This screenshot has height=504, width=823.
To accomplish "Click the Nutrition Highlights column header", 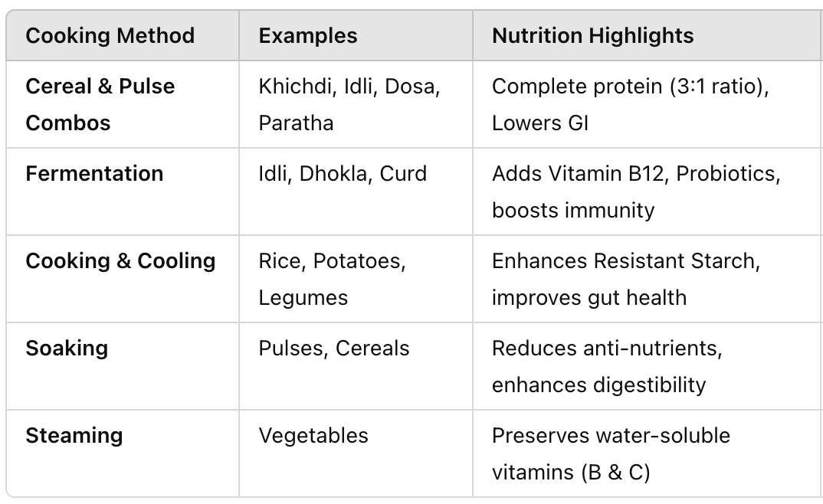I will pos(592,36).
